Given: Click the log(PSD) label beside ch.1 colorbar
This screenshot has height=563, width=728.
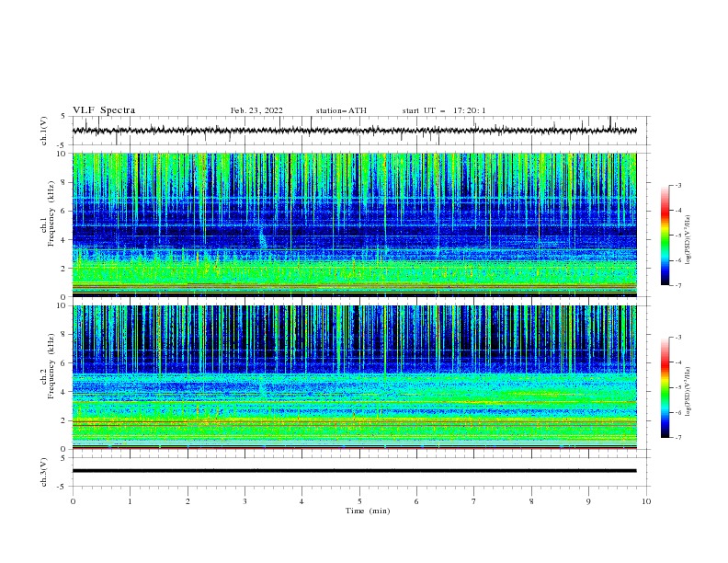Looking at the screenshot, I should [x=688, y=240].
